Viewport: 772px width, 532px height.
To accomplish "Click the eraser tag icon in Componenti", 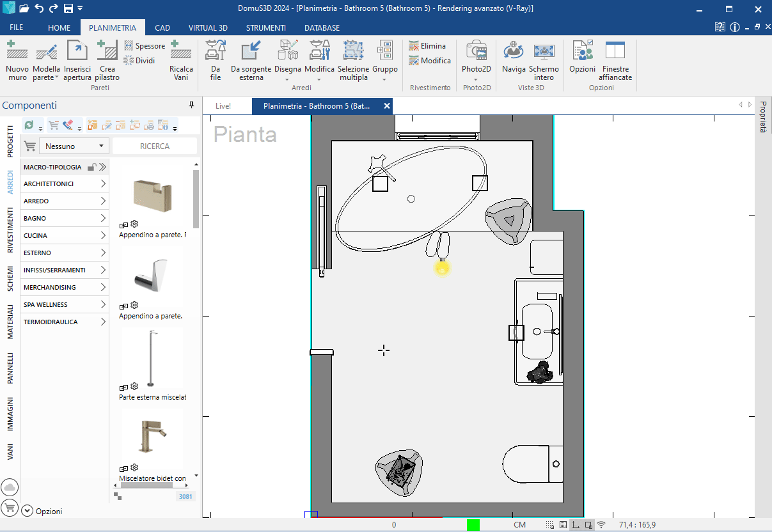I will [x=68, y=125].
